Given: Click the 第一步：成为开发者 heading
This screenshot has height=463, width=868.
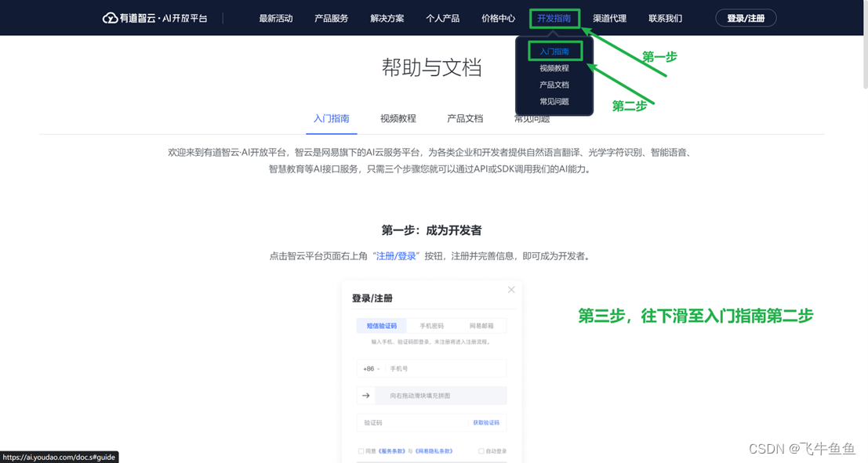Looking at the screenshot, I should [432, 230].
